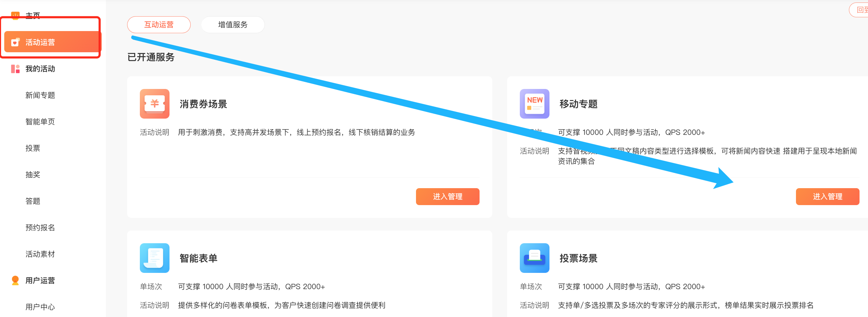The width and height of the screenshot is (868, 317).
Task: Select 智能单页 from sidebar menu
Action: click(40, 122)
